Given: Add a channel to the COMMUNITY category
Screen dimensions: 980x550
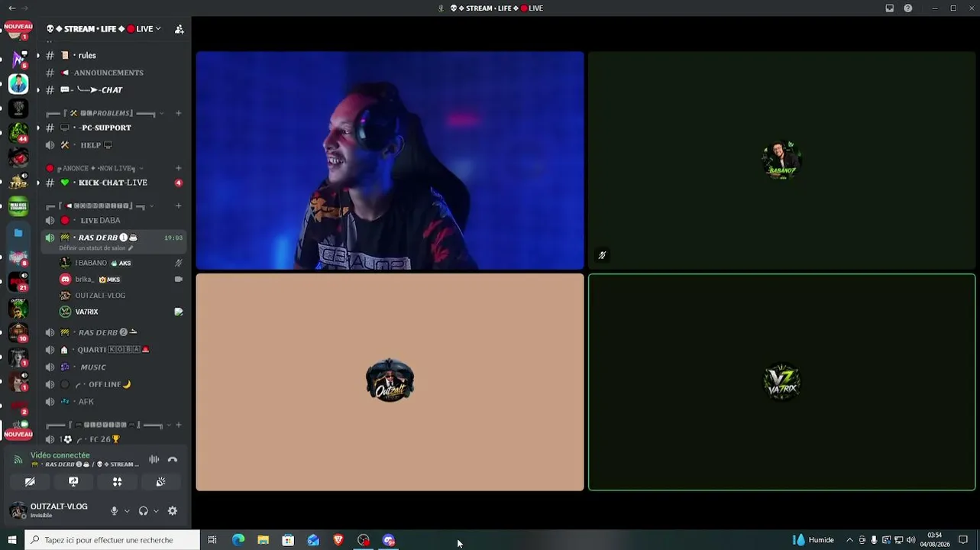Looking at the screenshot, I should click(179, 205).
